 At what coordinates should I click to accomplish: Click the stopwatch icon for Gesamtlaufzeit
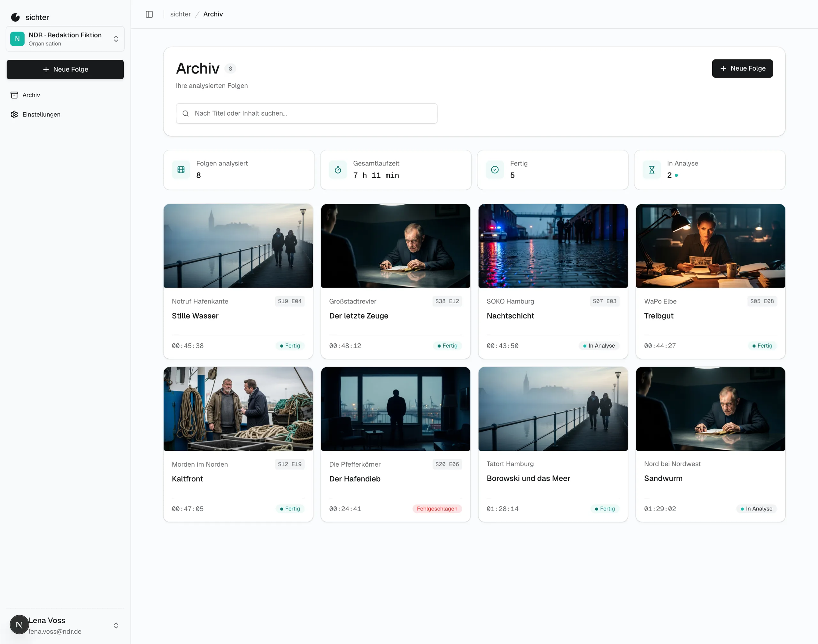(338, 170)
